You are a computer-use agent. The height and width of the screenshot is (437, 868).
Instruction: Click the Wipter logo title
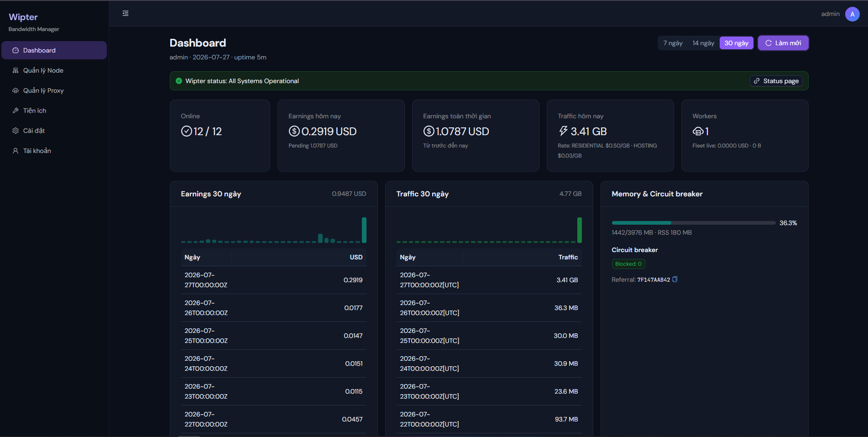pyautogui.click(x=23, y=17)
